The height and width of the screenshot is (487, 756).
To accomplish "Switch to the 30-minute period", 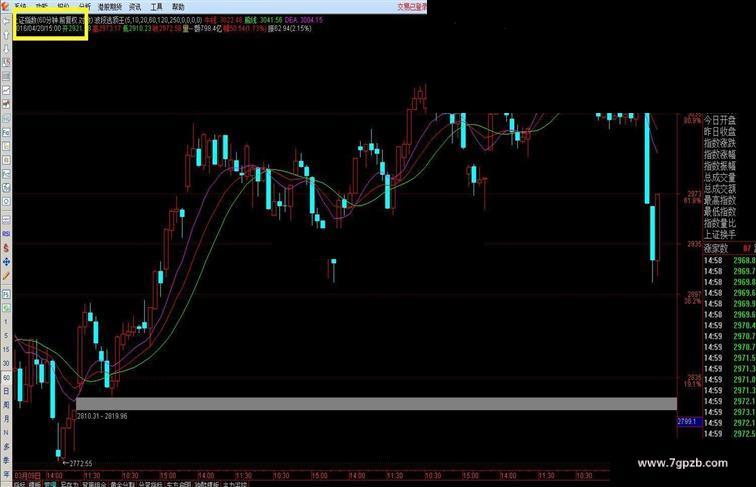I will coord(6,364).
